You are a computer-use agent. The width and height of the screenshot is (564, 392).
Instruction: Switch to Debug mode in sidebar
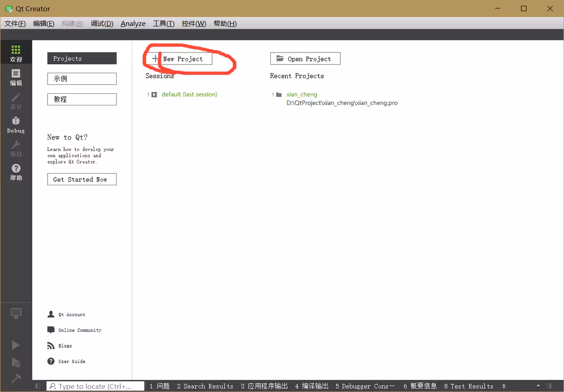tap(16, 124)
